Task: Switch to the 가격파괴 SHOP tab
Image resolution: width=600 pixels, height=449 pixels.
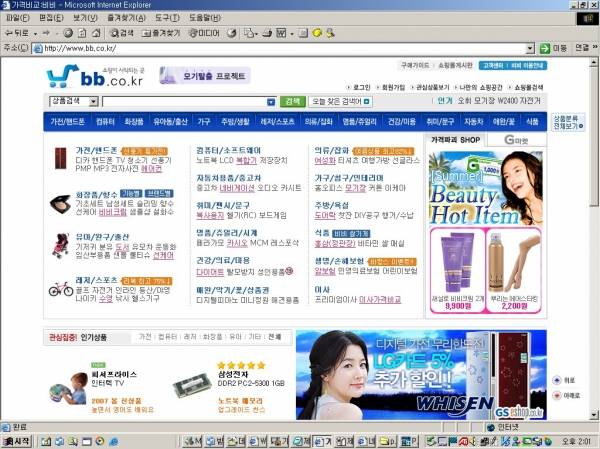Action: 455,140
